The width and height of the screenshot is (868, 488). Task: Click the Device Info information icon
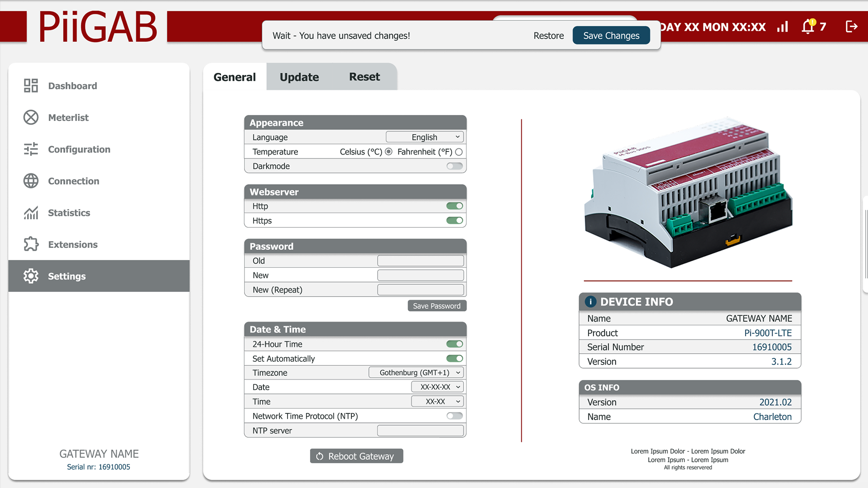(x=590, y=302)
